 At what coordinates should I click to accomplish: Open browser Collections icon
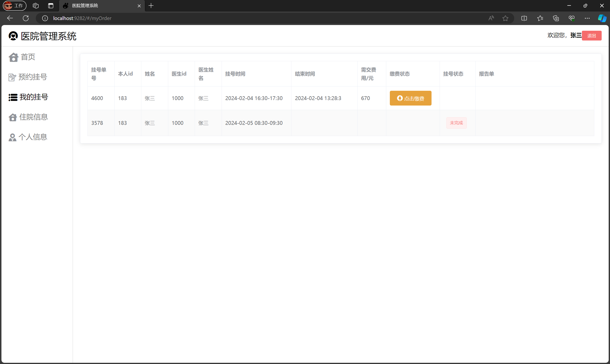point(556,18)
